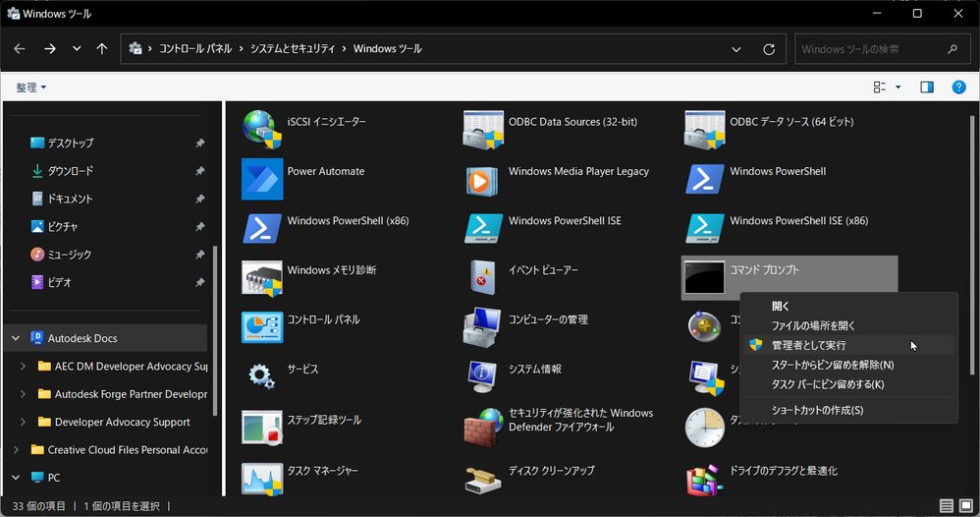The width and height of the screenshot is (980, 517).
Task: Open the iSCSI イニシエーター icon
Action: coord(262,130)
